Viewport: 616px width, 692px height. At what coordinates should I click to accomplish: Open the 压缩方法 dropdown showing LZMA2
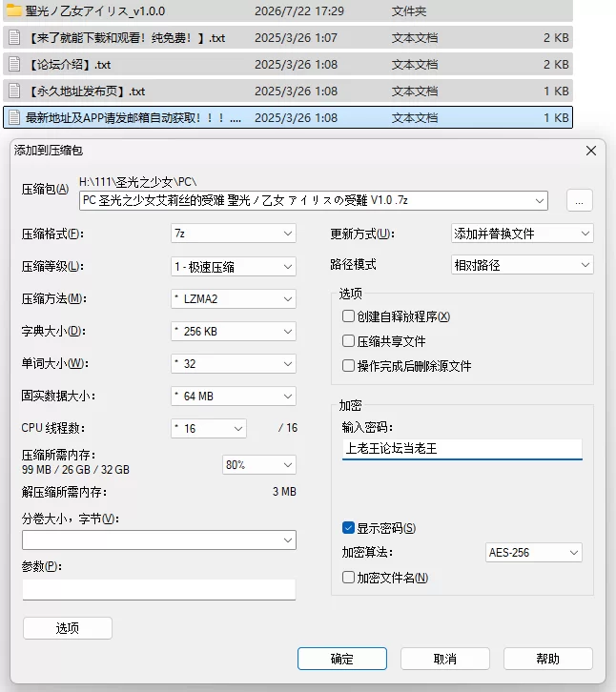(x=234, y=298)
